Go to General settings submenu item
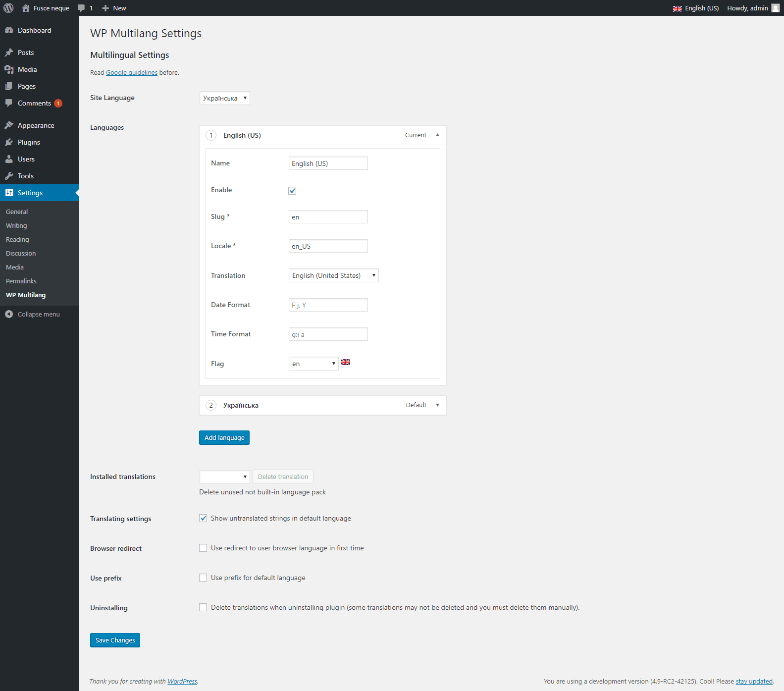 [17, 212]
